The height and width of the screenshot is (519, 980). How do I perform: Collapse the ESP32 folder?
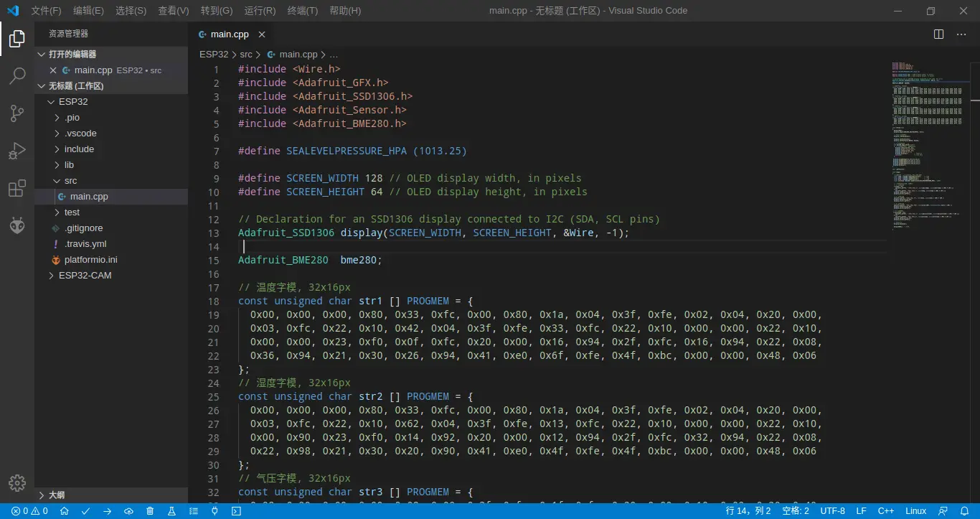pos(111,102)
